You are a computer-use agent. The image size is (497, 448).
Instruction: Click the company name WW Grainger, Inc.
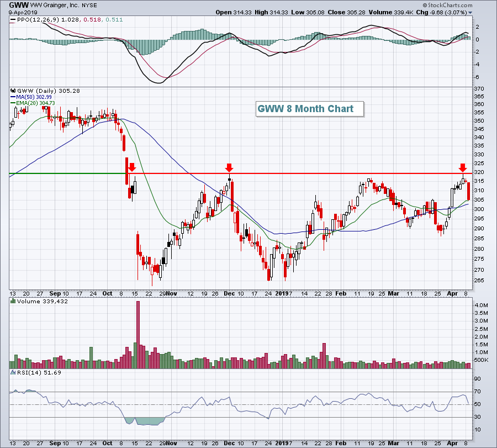[55, 6]
